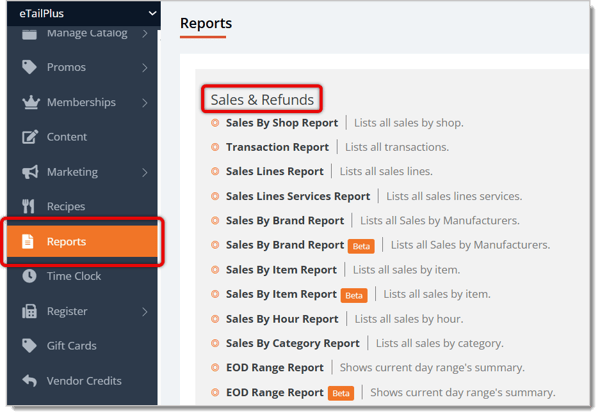Screen dimensions: 600x416
Task: Open Time Clock from the sidebar
Action: (82, 276)
